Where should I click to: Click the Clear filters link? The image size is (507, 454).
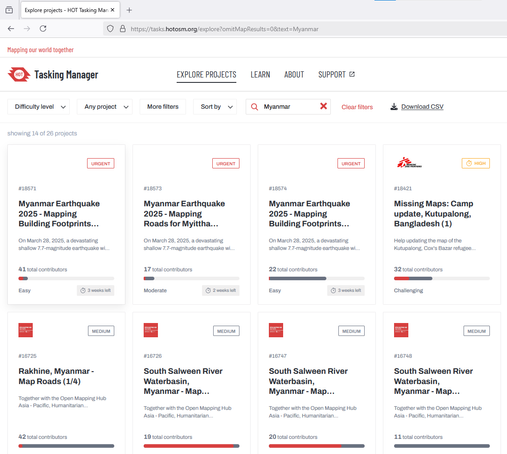357,107
